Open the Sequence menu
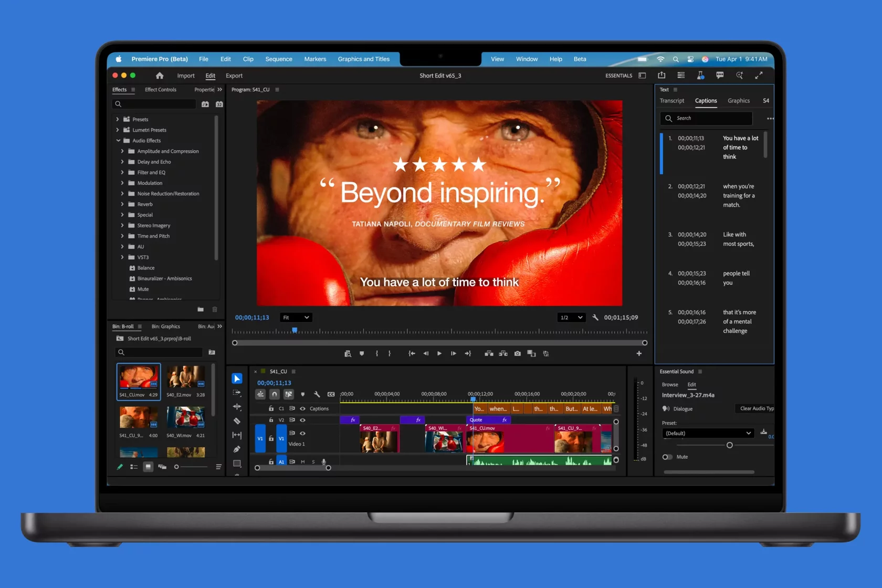Viewport: 882px width, 588px height. (278, 59)
